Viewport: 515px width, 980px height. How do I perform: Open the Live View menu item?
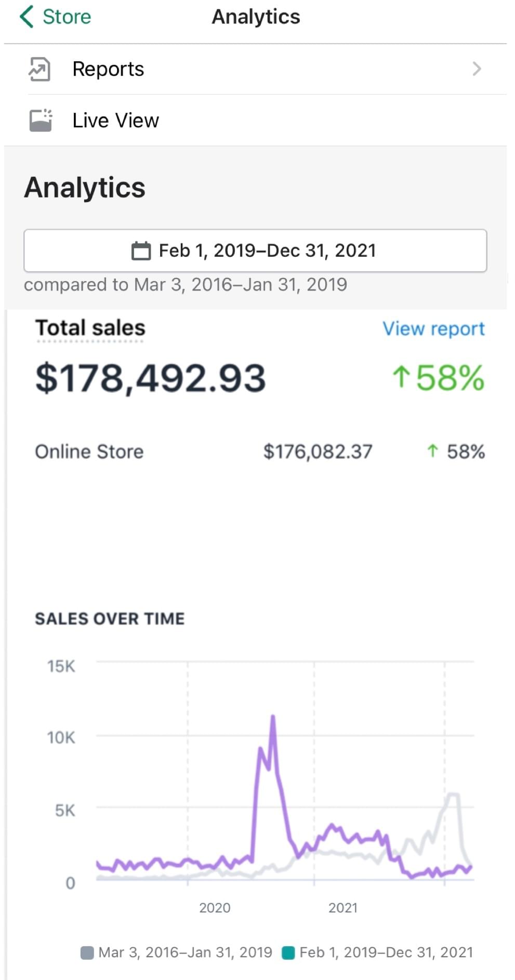[x=115, y=121]
